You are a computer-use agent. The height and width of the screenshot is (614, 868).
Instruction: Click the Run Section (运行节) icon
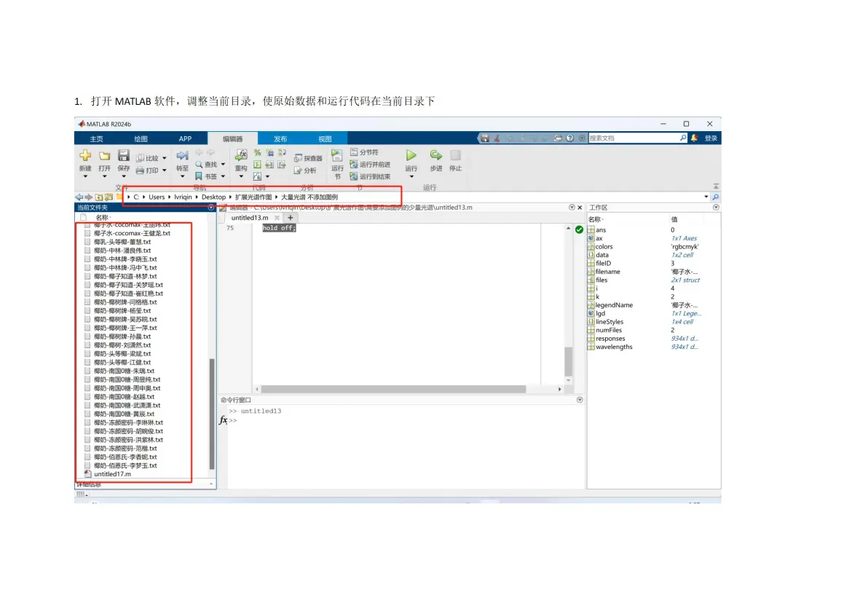tap(337, 155)
